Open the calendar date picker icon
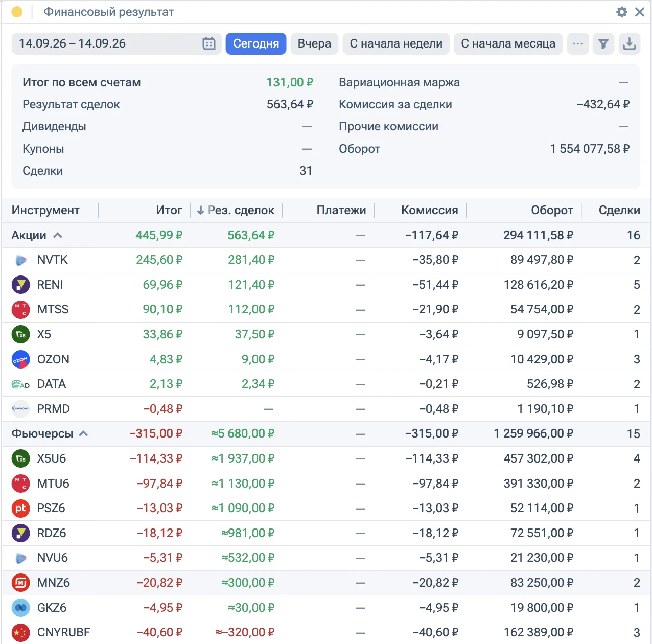 pyautogui.click(x=209, y=44)
